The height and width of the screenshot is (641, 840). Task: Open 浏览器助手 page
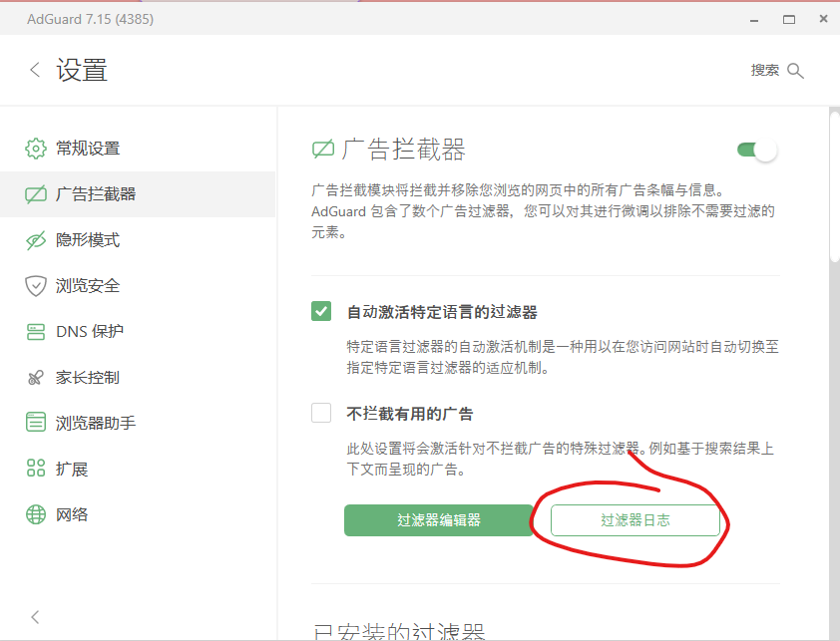point(138,423)
